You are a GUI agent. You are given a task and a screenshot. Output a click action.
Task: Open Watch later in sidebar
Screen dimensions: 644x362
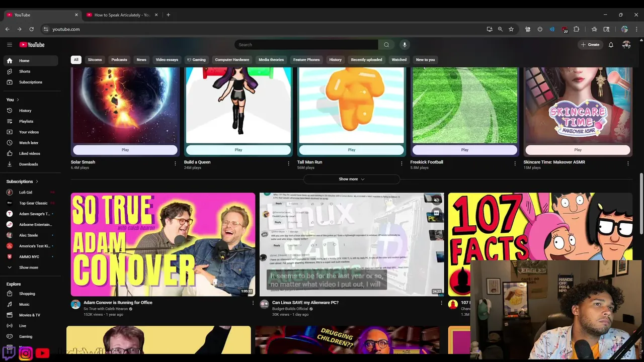[31, 143]
